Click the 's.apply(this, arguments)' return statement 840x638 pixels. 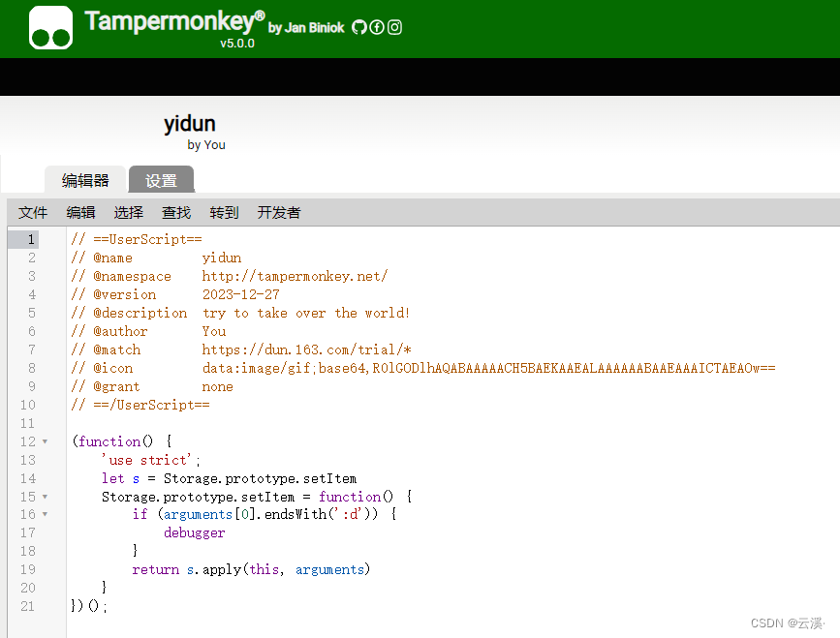[279, 569]
